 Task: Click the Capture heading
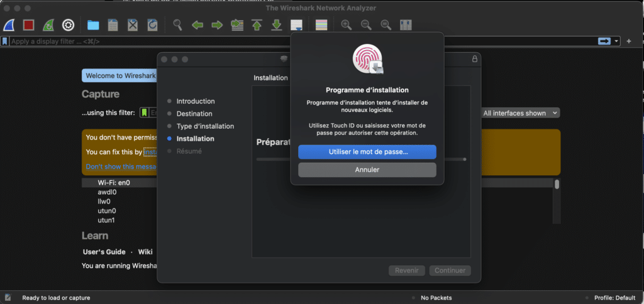point(101,94)
